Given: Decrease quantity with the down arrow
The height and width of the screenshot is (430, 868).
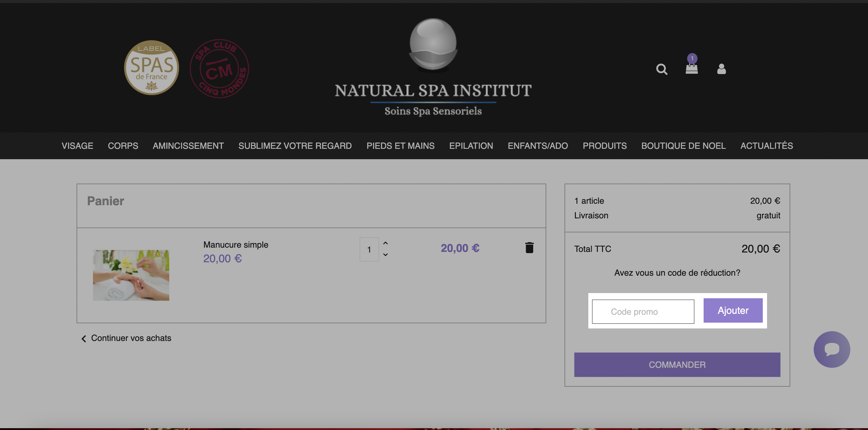Looking at the screenshot, I should click(x=386, y=255).
